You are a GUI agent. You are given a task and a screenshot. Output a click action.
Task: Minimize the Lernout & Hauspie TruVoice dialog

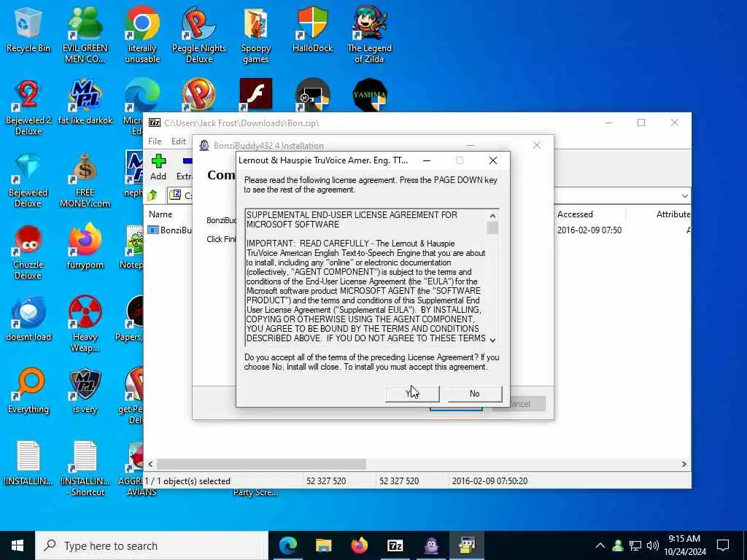point(427,160)
